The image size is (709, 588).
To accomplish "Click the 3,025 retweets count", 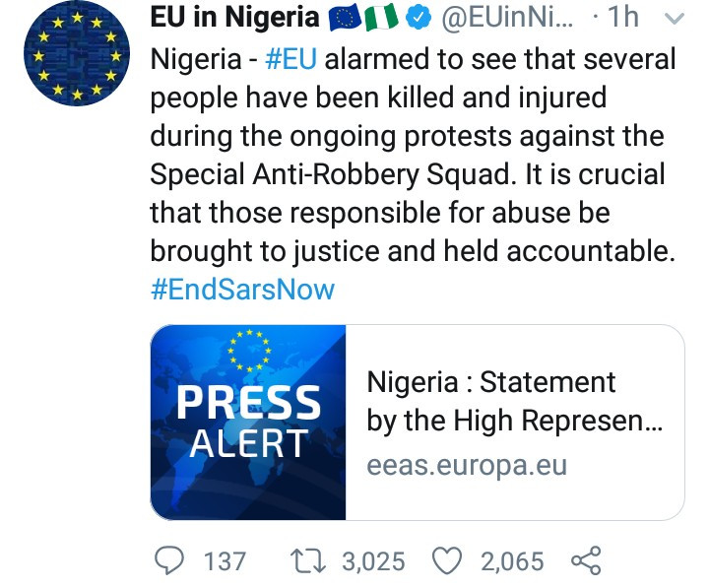I will coord(372,560).
